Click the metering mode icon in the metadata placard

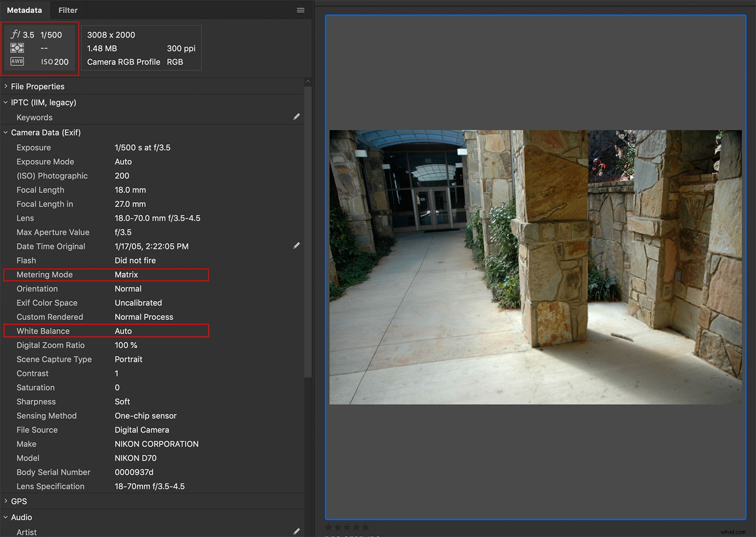17,48
